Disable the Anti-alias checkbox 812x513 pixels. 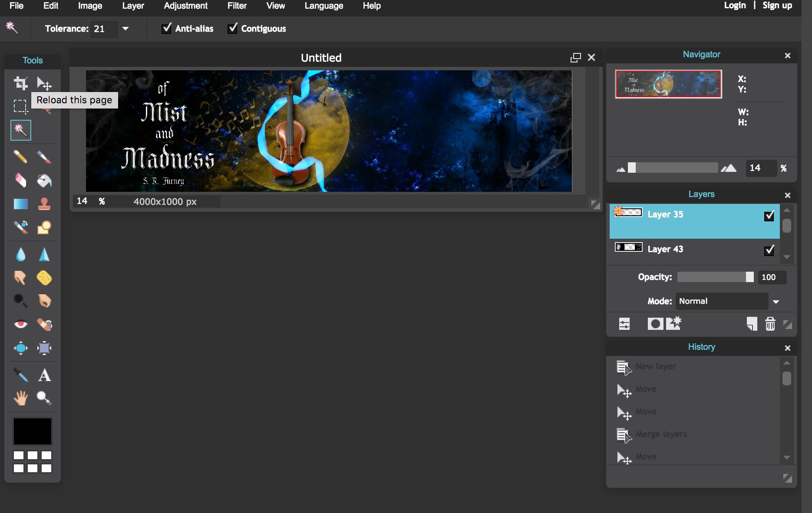pyautogui.click(x=166, y=29)
